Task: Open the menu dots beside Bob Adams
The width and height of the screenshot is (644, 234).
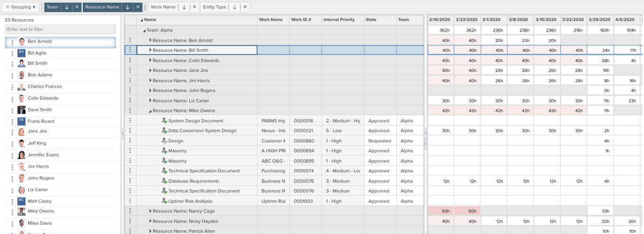Action: point(12,75)
